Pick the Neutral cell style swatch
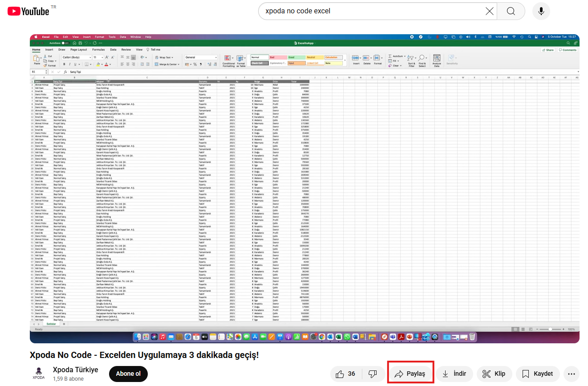This screenshot has height=386, width=588. (315, 57)
